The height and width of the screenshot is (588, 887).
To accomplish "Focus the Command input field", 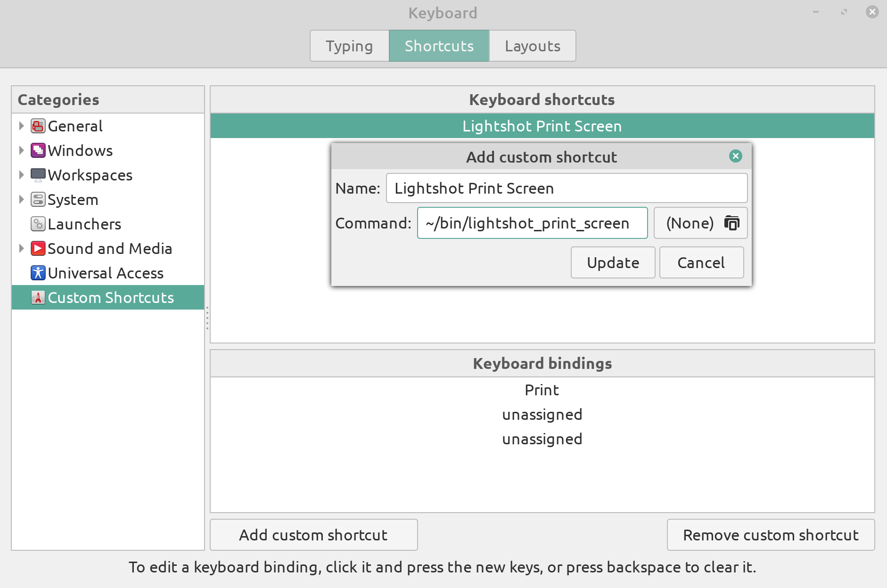I will 533,223.
